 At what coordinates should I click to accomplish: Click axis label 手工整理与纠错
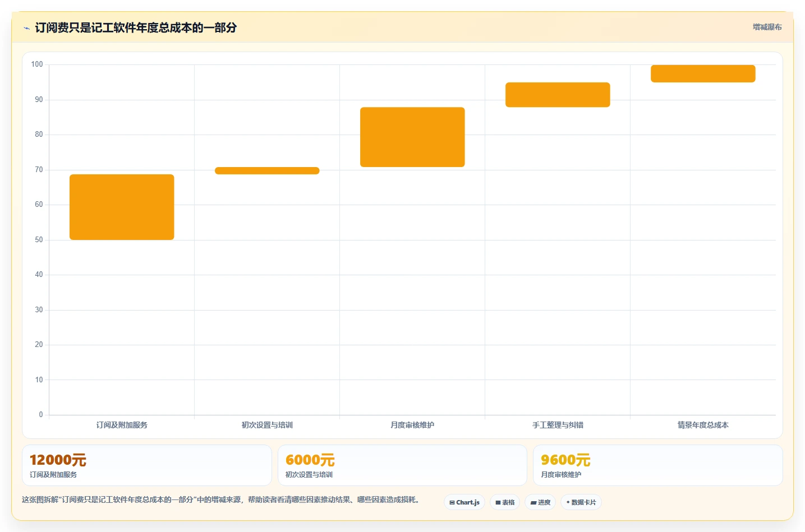point(558,425)
